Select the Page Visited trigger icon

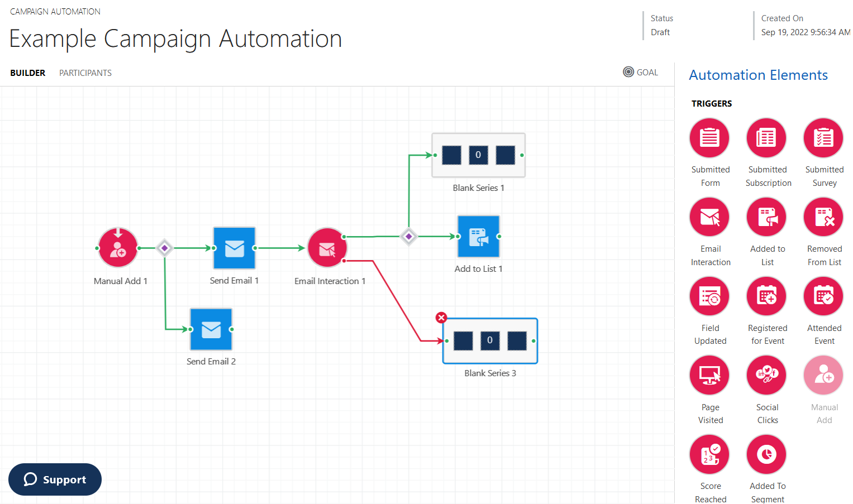(709, 375)
